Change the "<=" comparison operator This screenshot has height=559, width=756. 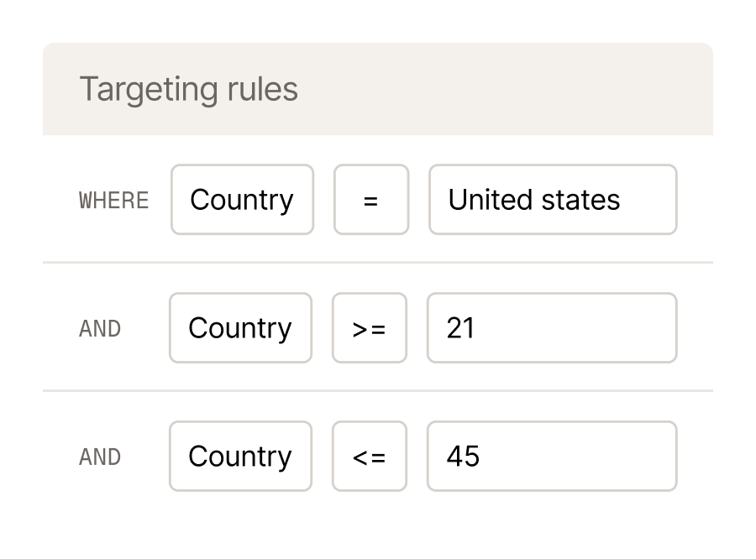[x=370, y=456]
